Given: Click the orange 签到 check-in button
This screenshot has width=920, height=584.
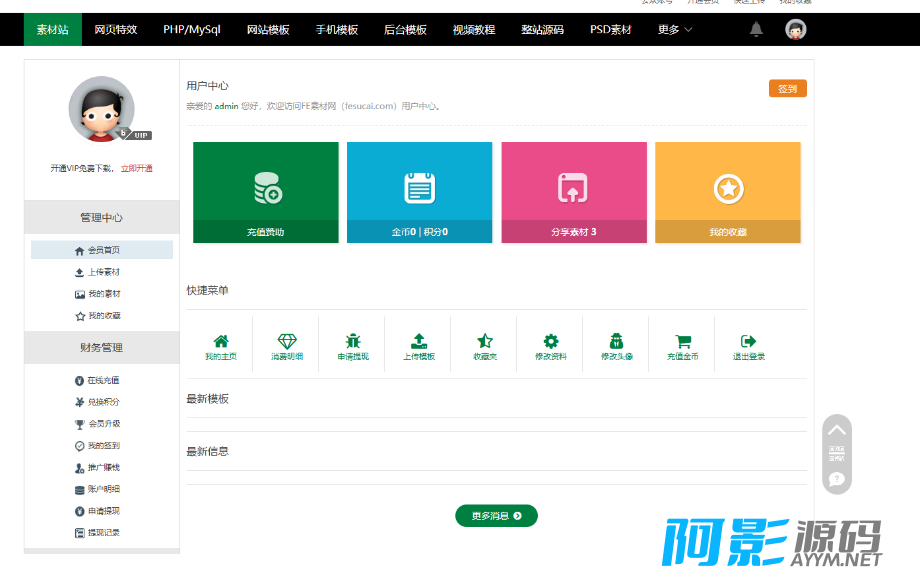Looking at the screenshot, I should [787, 89].
